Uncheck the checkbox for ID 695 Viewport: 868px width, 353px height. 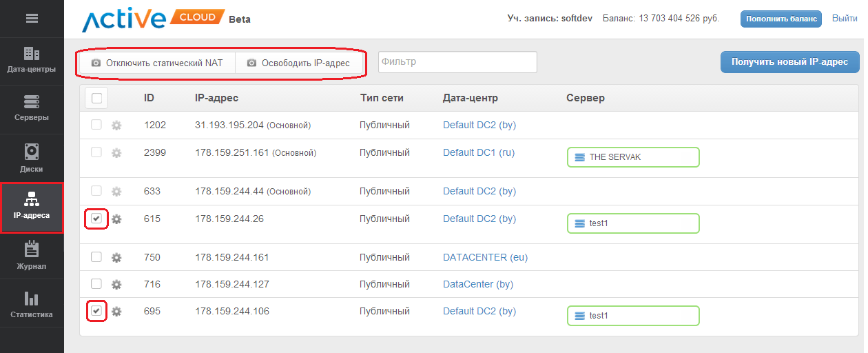[x=96, y=311]
